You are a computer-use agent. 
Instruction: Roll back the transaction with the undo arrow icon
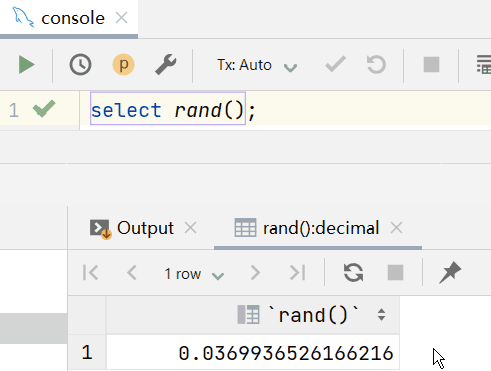tap(376, 64)
